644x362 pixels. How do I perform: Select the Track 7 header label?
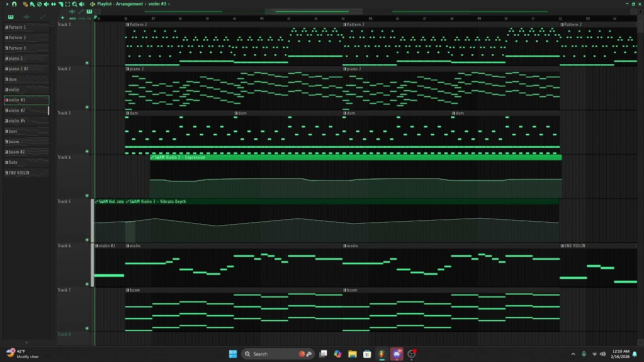64,290
